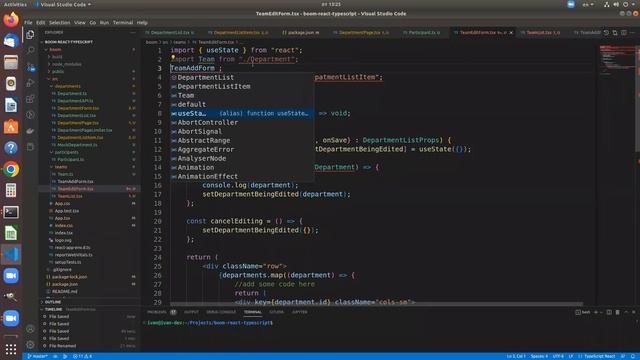
Task: Switch to the DEBUG CONSOLE panel tab
Action: 221,312
